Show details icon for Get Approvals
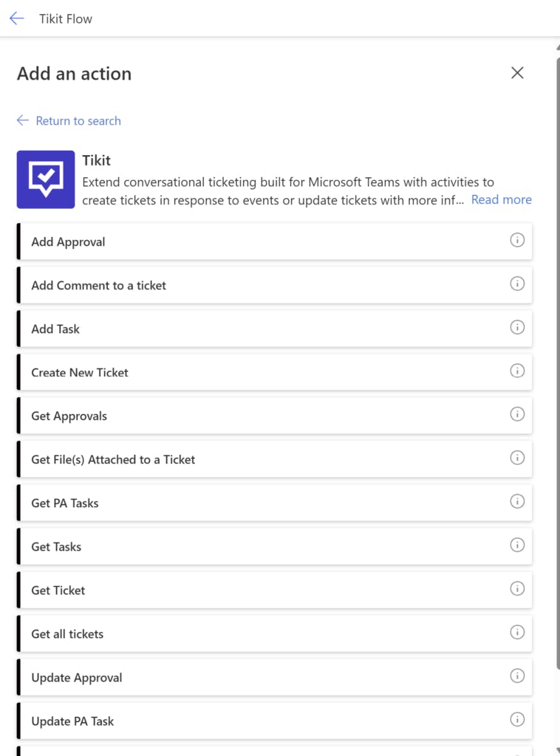The width and height of the screenshot is (560, 756). click(517, 414)
